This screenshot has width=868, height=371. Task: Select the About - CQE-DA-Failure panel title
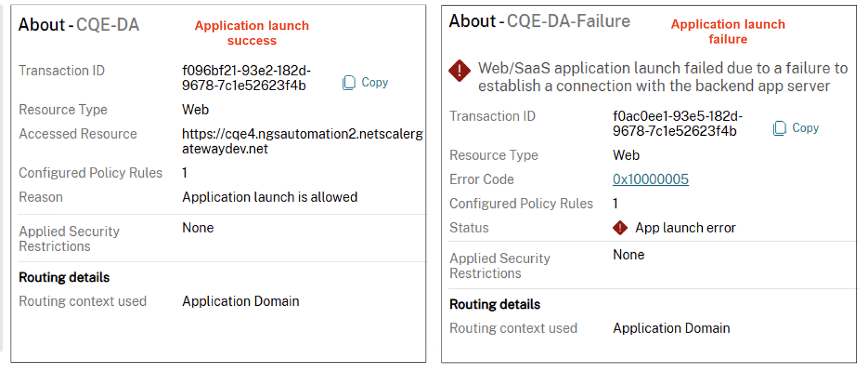coord(539,21)
